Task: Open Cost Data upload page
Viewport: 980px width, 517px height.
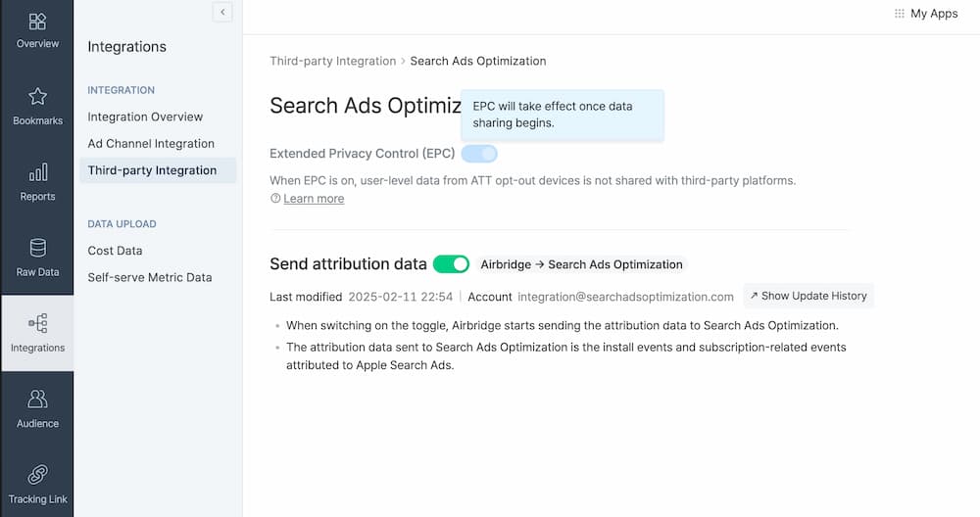Action: pyautogui.click(x=115, y=251)
